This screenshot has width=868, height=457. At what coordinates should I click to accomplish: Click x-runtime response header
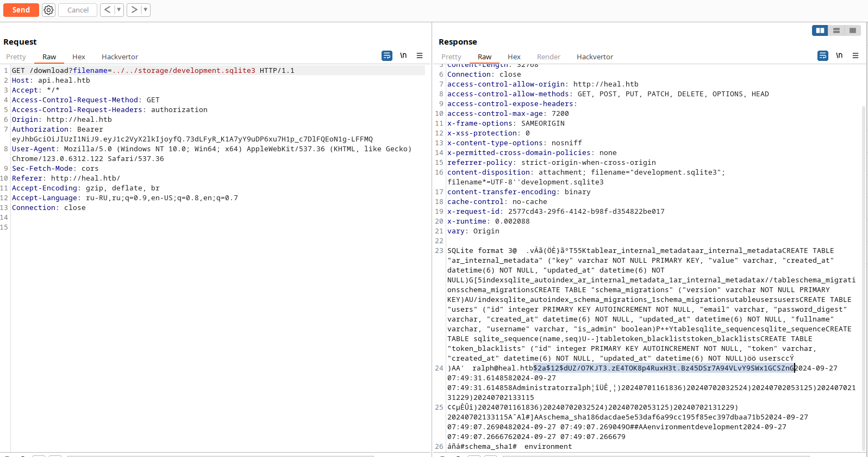tap(489, 221)
